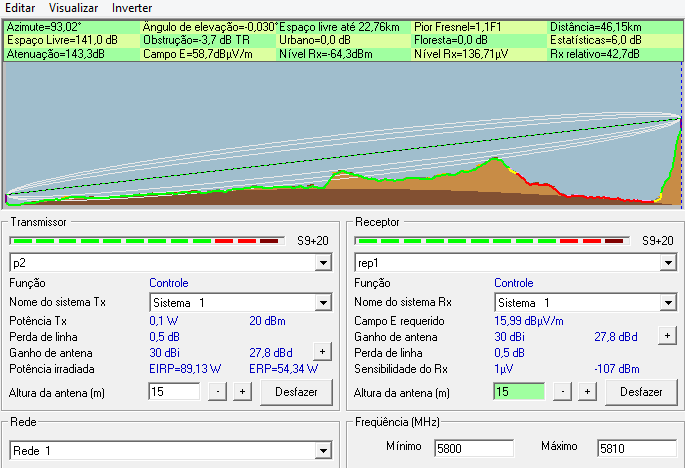Open the Editar menu
685x468 pixels.
point(20,8)
